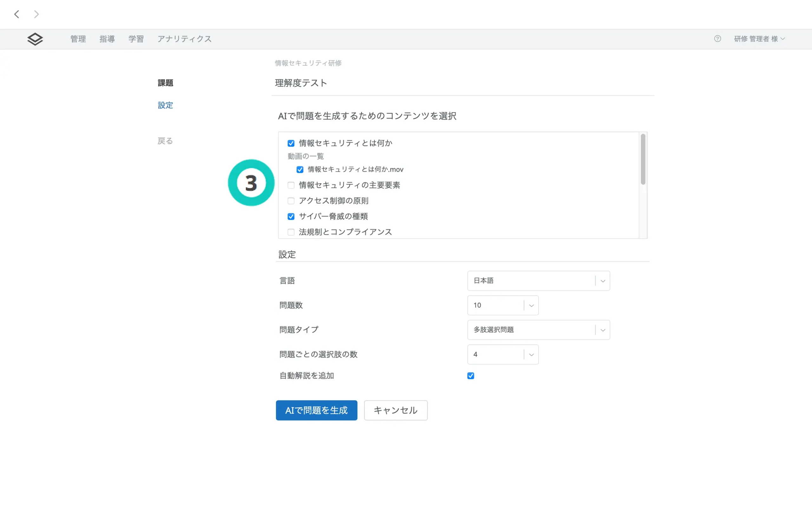Uncheck 情報セキュリティとは何か.mov video
This screenshot has height=514, width=812.
[x=300, y=170]
